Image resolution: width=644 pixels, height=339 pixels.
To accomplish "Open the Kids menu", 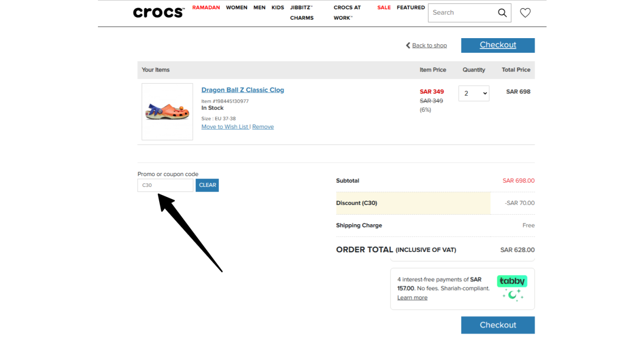I will point(278,8).
